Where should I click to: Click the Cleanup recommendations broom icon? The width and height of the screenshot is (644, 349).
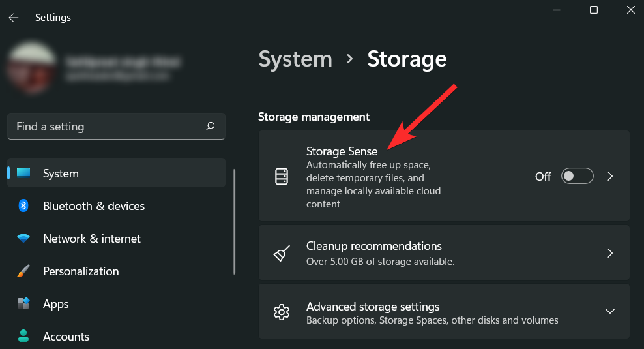click(282, 253)
